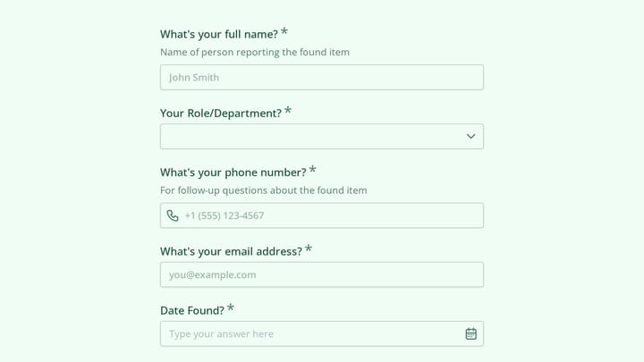Click the Date Found 'Type your answer here' field

(x=322, y=333)
